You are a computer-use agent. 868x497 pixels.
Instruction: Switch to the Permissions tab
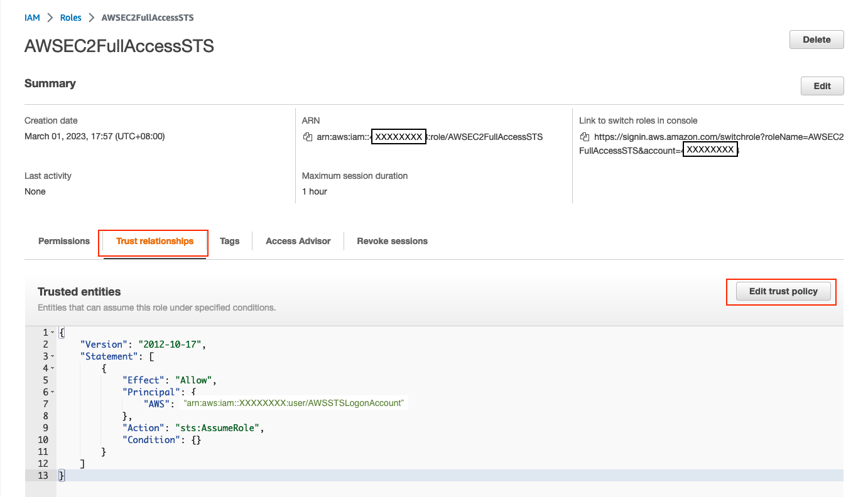click(63, 241)
